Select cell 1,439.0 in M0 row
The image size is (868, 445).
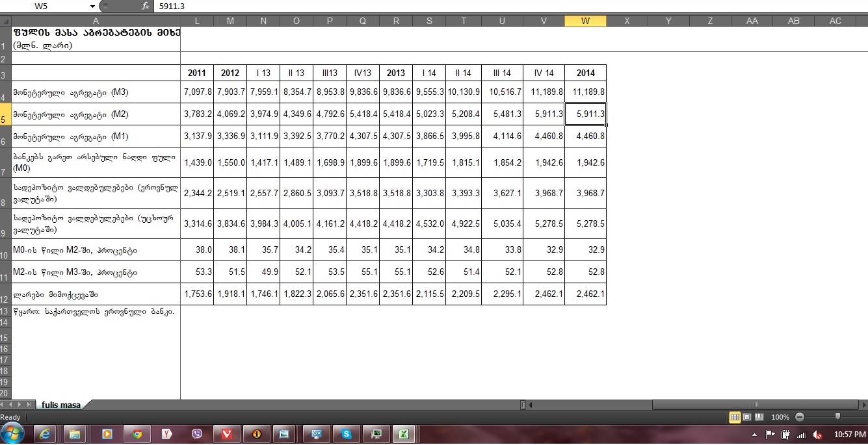coord(197,162)
